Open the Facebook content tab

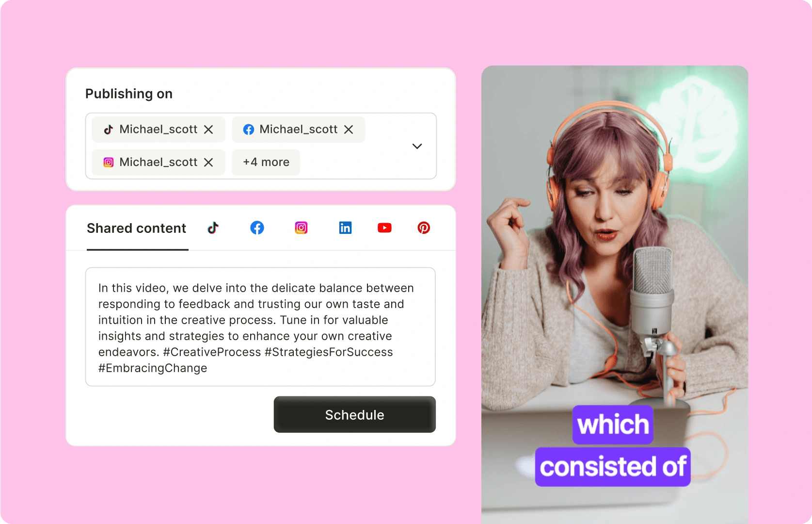[257, 228]
